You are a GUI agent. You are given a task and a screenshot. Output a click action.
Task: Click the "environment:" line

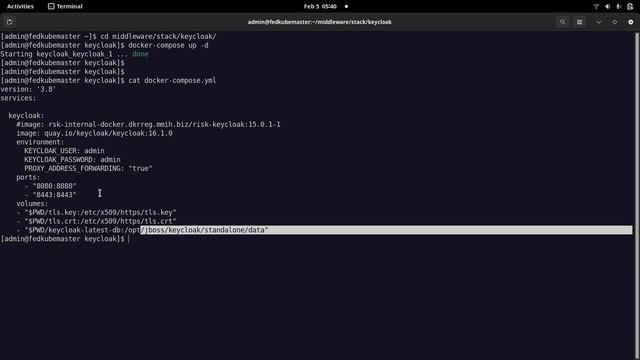(x=40, y=142)
